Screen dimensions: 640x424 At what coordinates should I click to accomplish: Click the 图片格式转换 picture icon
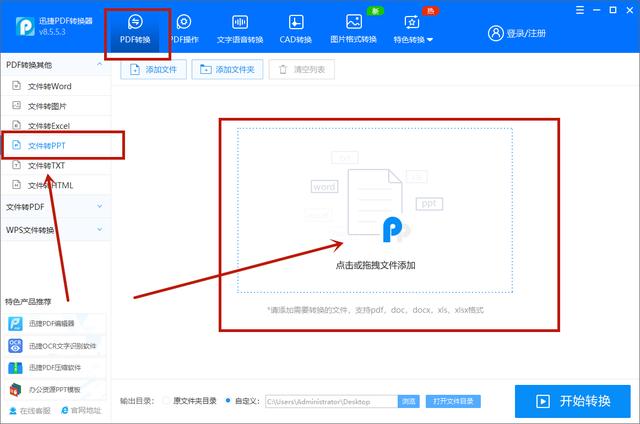coord(353,22)
